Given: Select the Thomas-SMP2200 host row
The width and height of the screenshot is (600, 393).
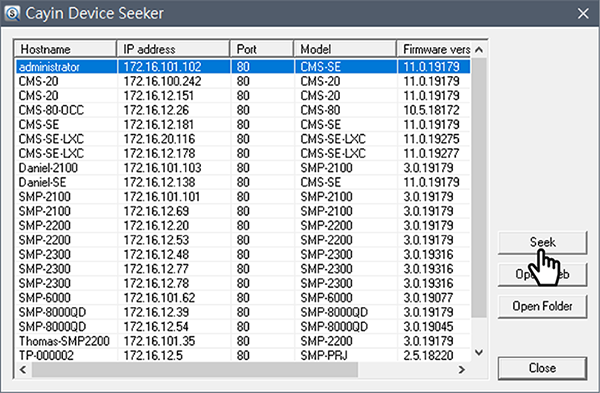Looking at the screenshot, I should pos(243,341).
